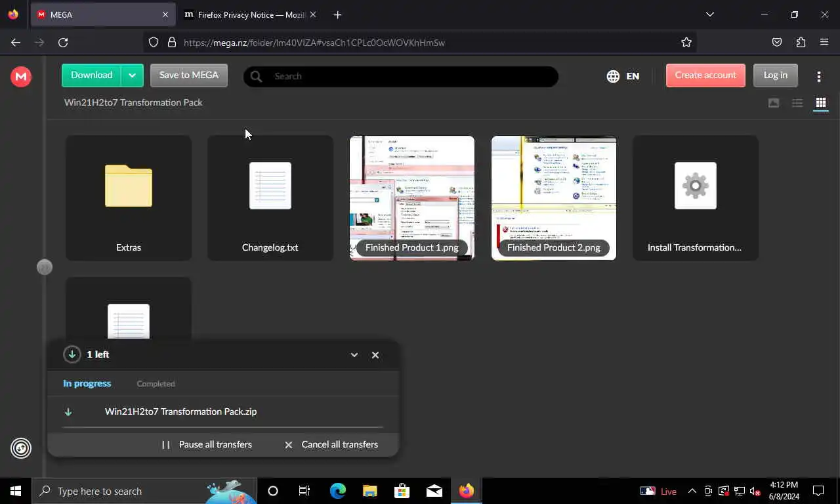Expand the Download options dropdown arrow

[x=132, y=75]
